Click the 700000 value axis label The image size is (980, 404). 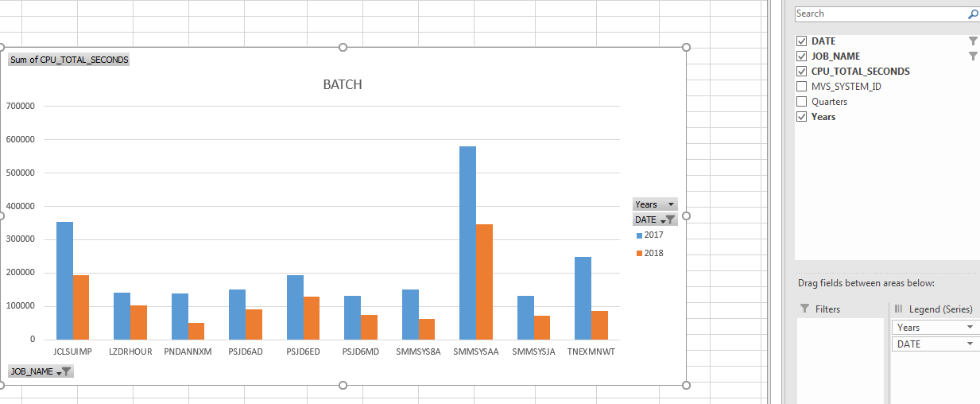(x=20, y=106)
